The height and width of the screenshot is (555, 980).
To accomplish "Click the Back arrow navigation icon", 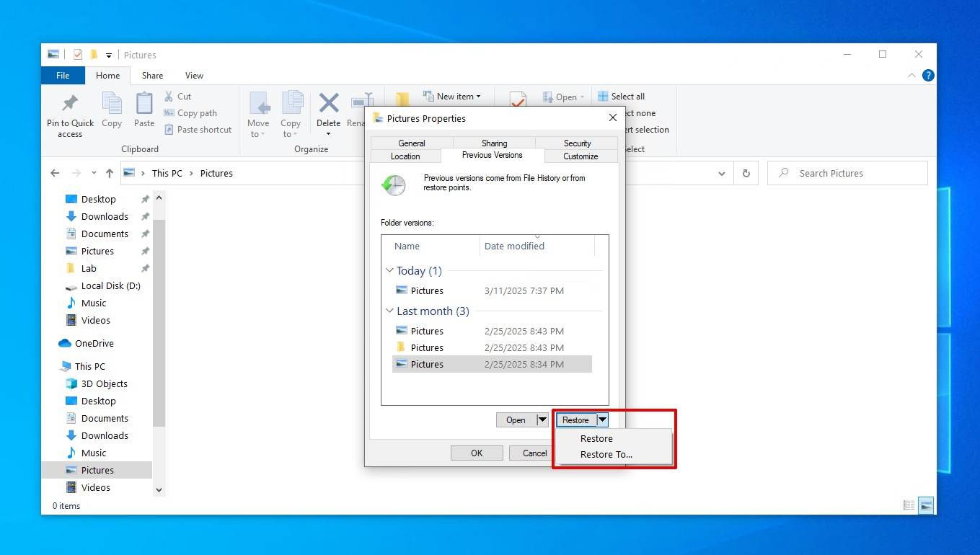I will coord(55,173).
